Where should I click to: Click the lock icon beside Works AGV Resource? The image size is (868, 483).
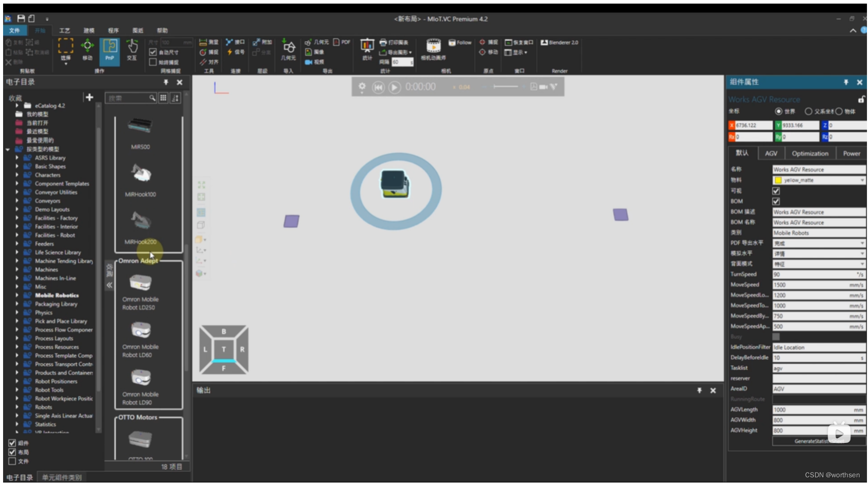tap(861, 99)
